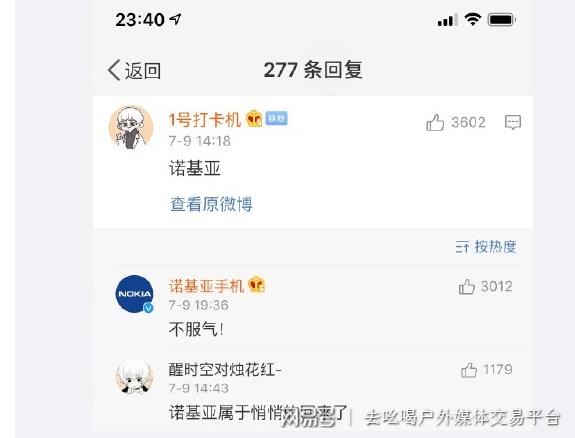This screenshot has width=575, height=438.
Task: Open 1号打卡机 avatar profile
Action: [x=131, y=127]
